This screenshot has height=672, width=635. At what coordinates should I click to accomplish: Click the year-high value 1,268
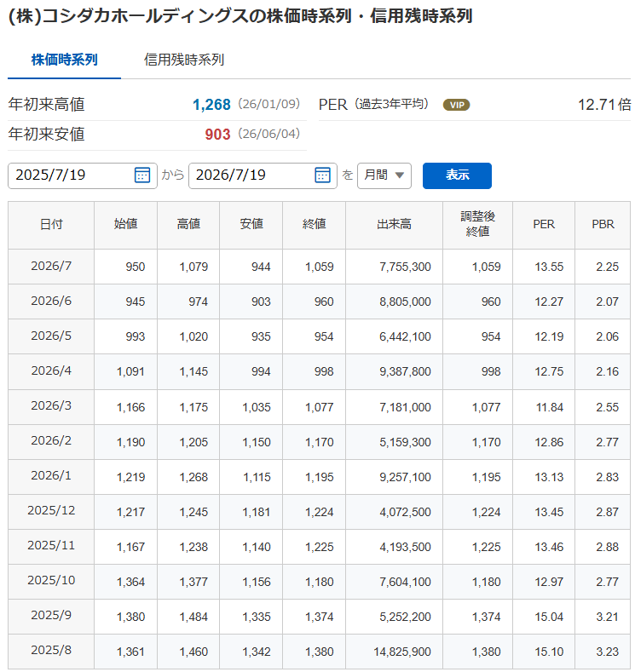tap(211, 105)
